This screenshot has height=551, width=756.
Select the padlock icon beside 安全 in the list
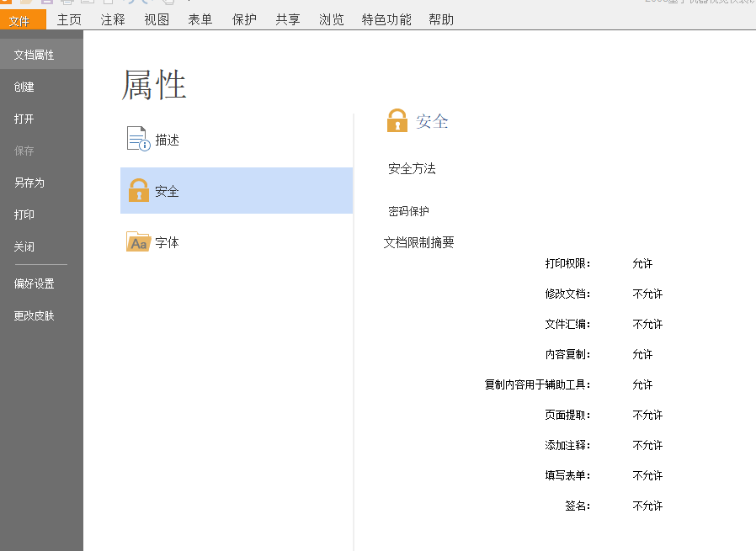point(138,190)
